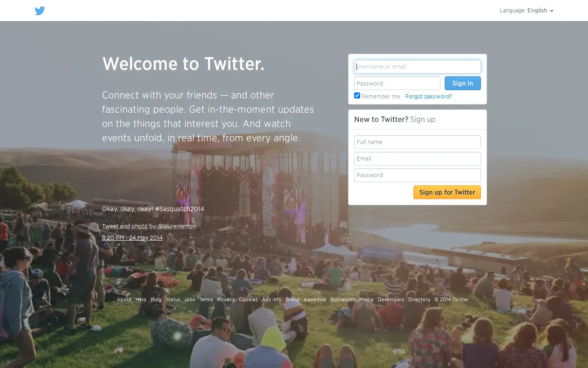This screenshot has height=368, width=588.
Task: Open the Media footer link
Action: 366,299
